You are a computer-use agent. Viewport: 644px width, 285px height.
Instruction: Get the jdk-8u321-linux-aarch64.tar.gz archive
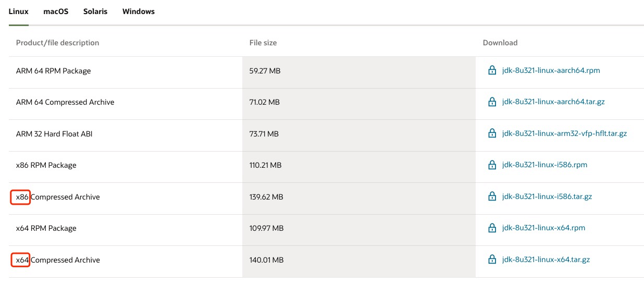pos(553,102)
